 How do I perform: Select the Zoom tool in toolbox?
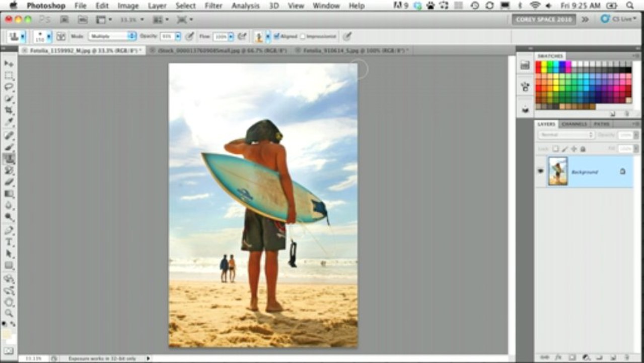coord(9,313)
